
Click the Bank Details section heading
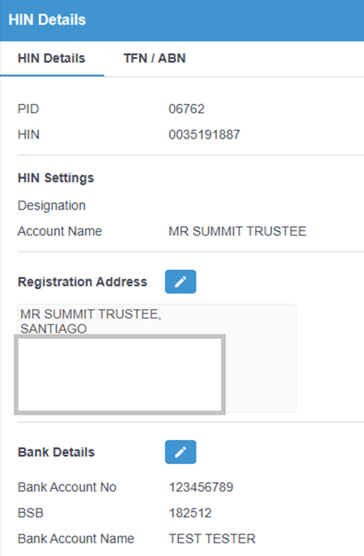[x=56, y=452]
